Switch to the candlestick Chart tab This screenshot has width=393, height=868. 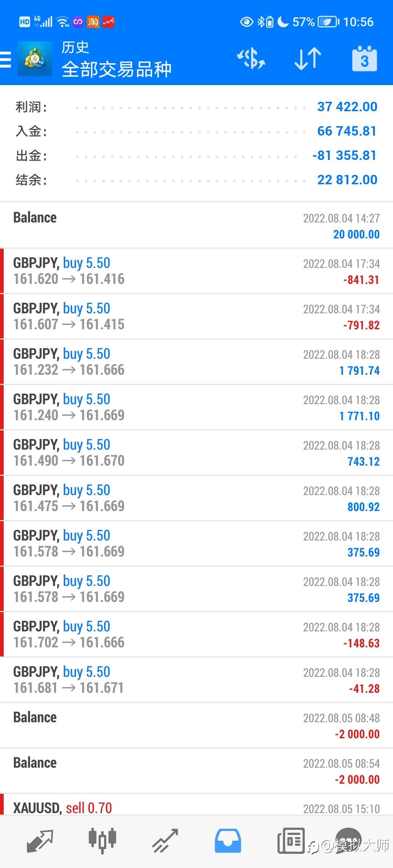click(x=102, y=841)
